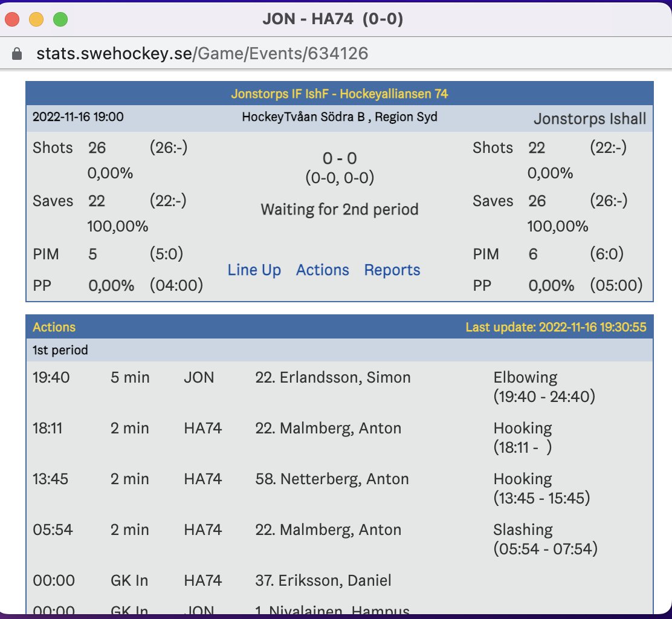Select 37. Eriksson, Daniel goalkeeper row
The width and height of the screenshot is (672, 619).
pos(340,580)
